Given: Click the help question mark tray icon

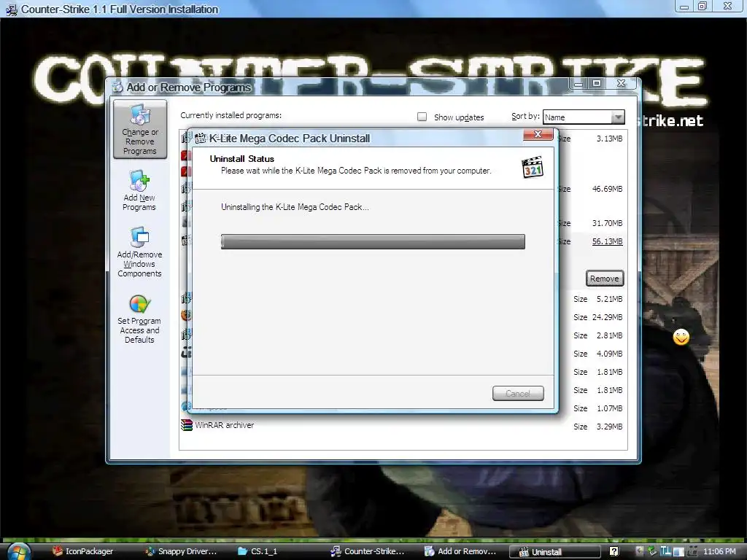Looking at the screenshot, I should [x=614, y=551].
